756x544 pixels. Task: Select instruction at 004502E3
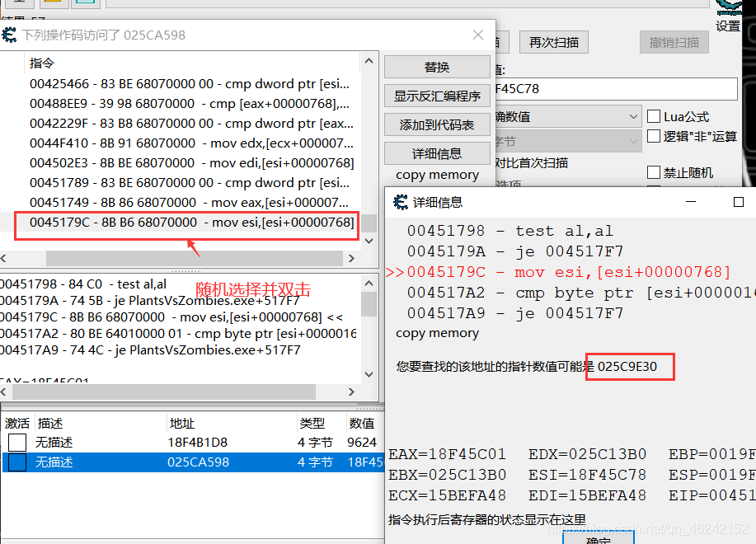pyautogui.click(x=191, y=163)
